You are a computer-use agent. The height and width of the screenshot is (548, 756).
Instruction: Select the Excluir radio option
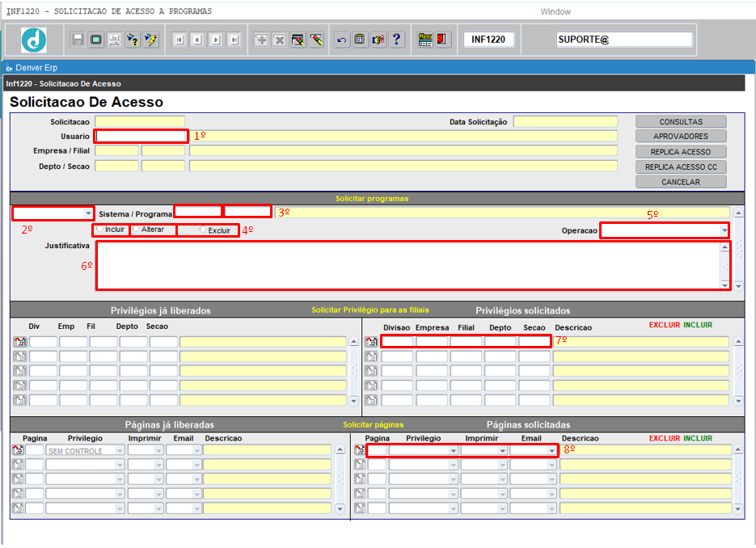203,230
